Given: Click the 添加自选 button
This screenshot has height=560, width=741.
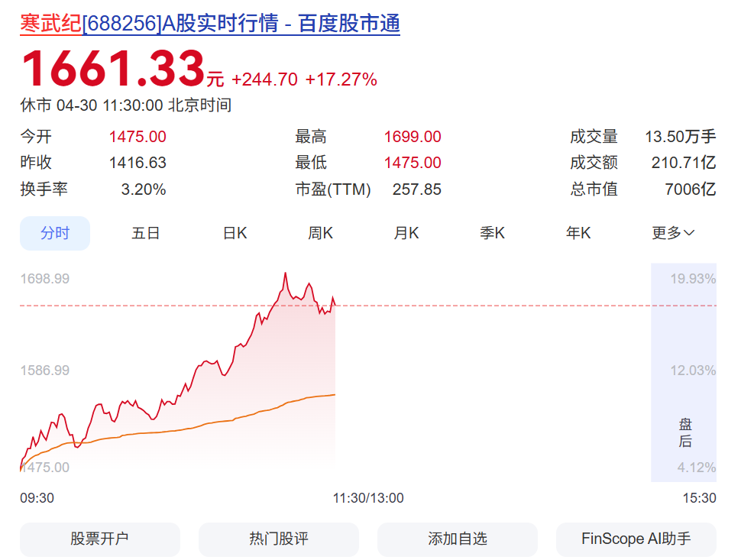Looking at the screenshot, I should point(457,539).
